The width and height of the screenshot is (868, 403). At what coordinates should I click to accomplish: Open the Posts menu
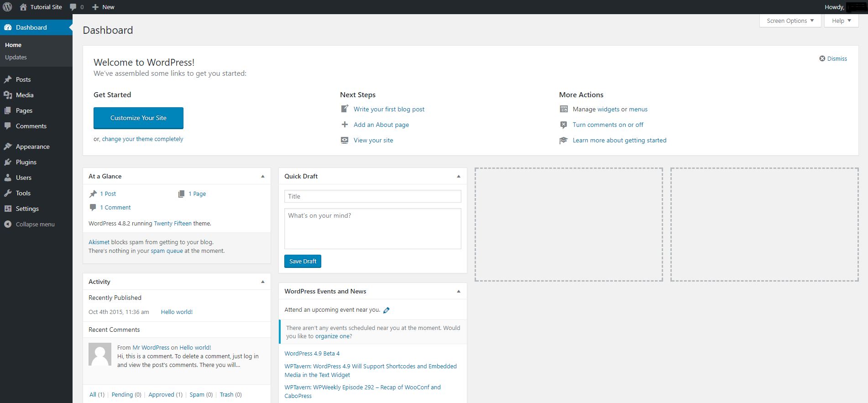[x=36, y=79]
